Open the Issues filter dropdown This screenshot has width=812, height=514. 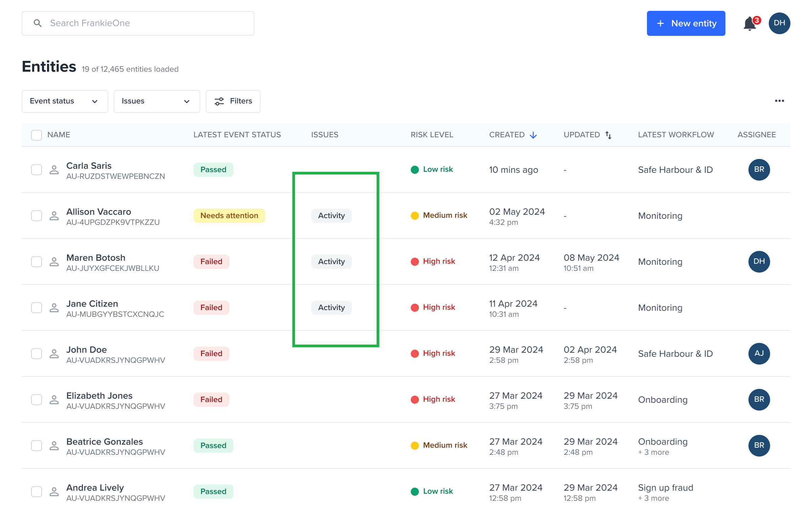click(157, 101)
